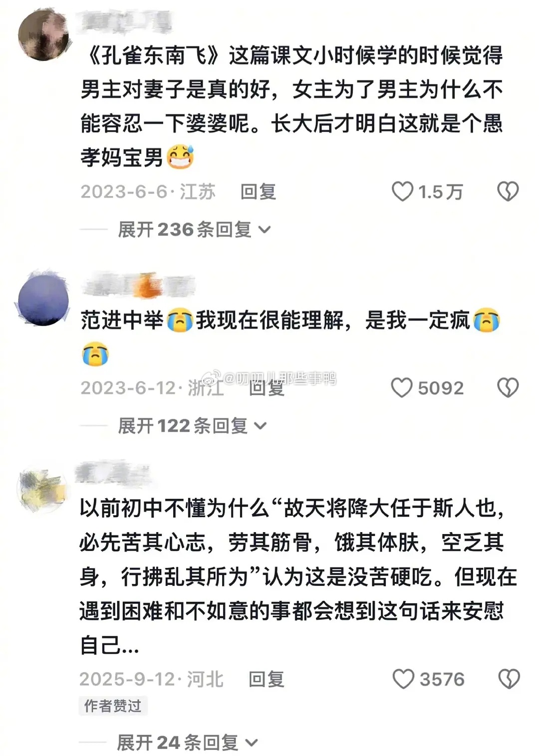Like the 孔雀东南飞 comment with heart icon

pos(402,191)
